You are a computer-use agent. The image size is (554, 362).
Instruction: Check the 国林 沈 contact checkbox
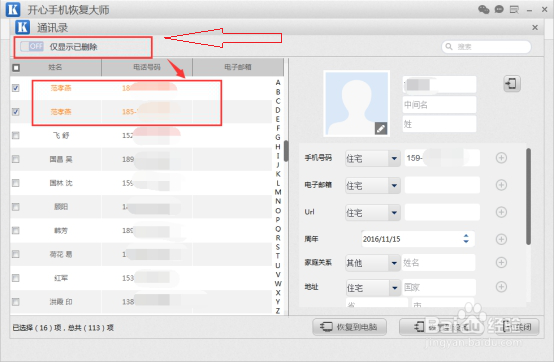pyautogui.click(x=16, y=183)
